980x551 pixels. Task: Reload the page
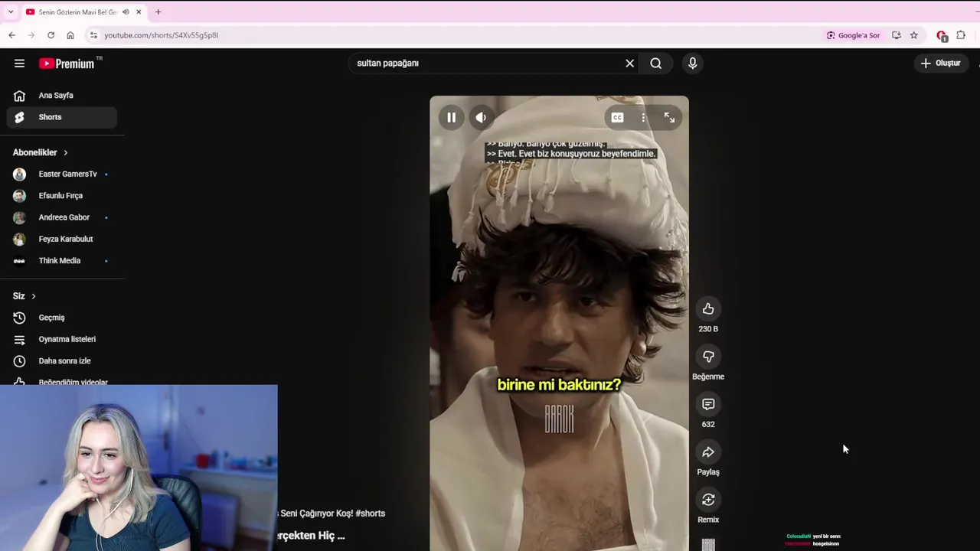tap(51, 35)
